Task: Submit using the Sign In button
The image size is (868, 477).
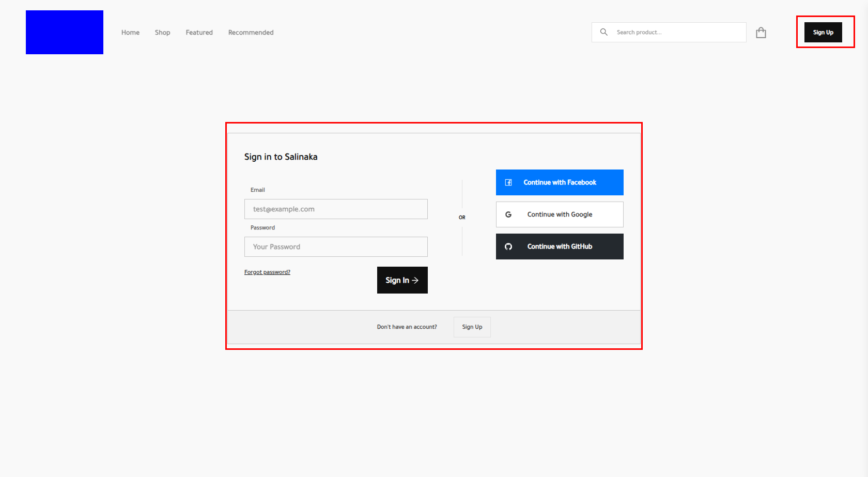Action: (x=397, y=280)
